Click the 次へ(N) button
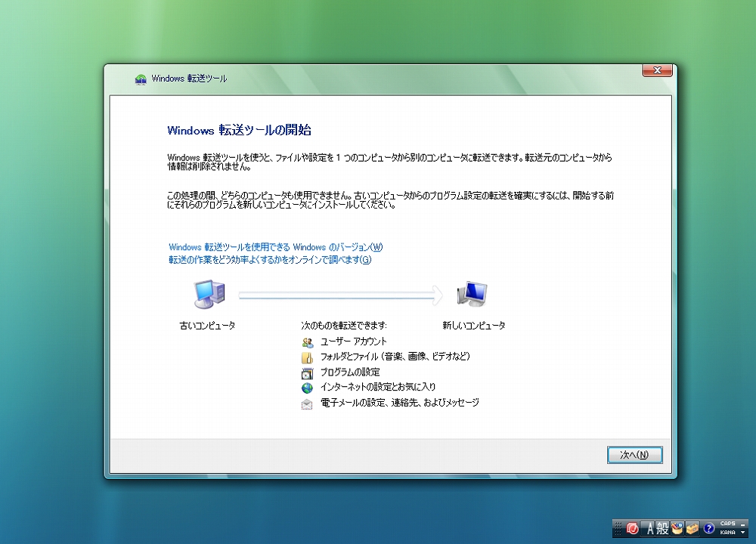Viewport: 756px width, 544px height. tap(634, 455)
